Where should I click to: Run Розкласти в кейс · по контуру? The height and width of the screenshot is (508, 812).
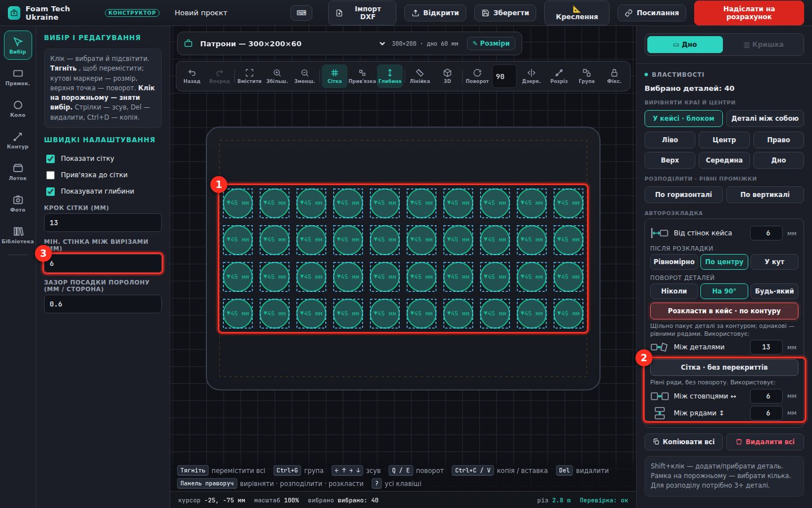[724, 311]
